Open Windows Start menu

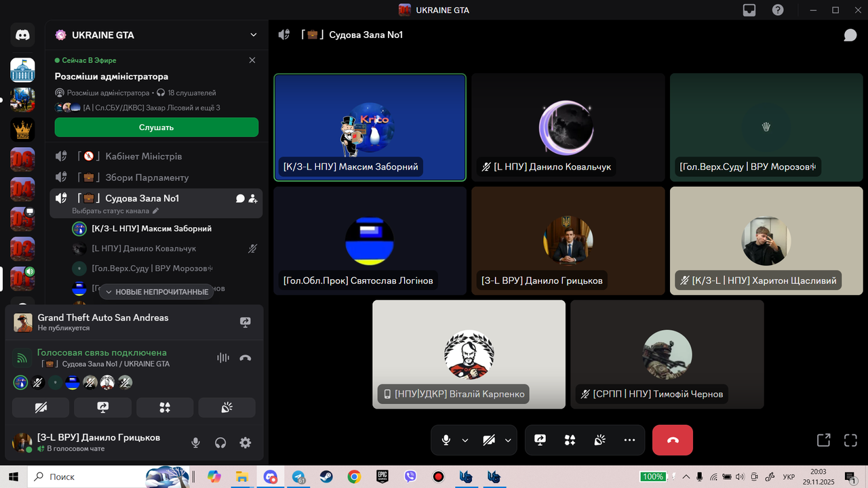[13, 477]
